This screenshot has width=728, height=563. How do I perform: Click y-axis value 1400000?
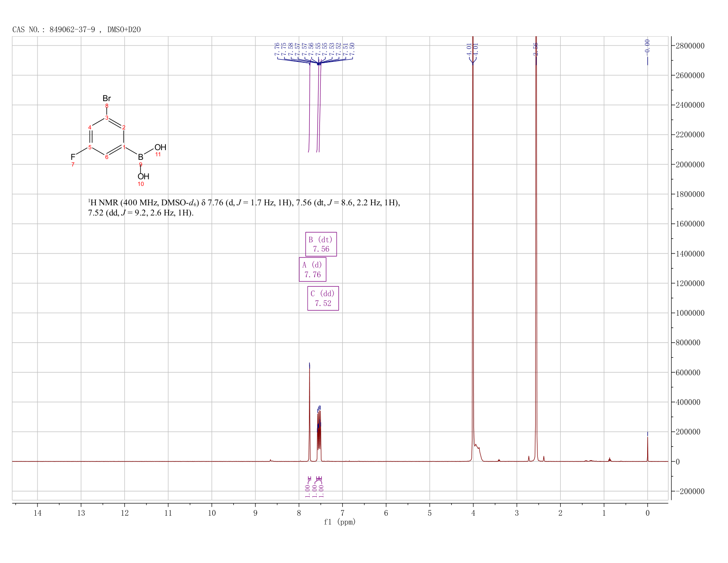[689, 254]
